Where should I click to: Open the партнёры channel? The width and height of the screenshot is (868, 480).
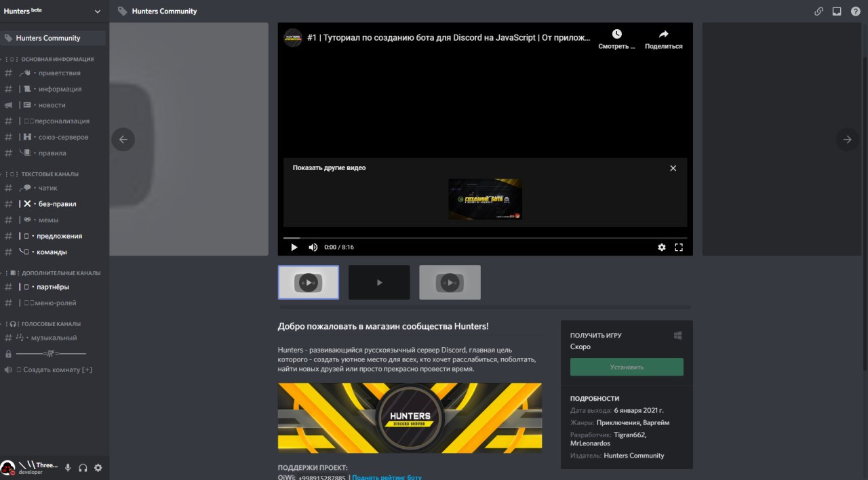pyautogui.click(x=54, y=287)
